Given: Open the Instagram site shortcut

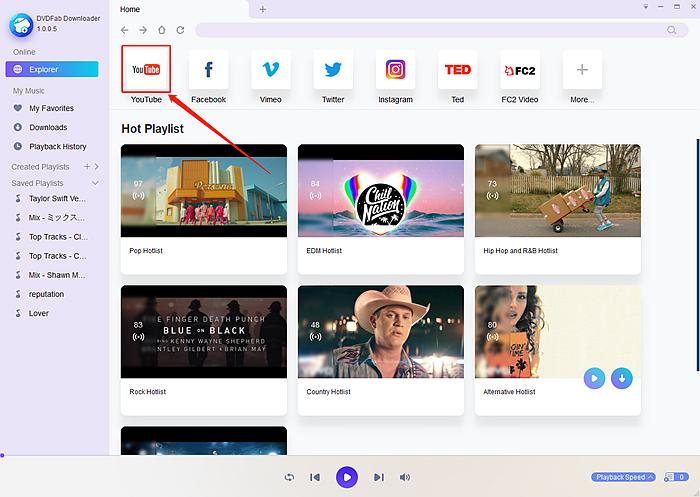Looking at the screenshot, I should click(x=396, y=70).
